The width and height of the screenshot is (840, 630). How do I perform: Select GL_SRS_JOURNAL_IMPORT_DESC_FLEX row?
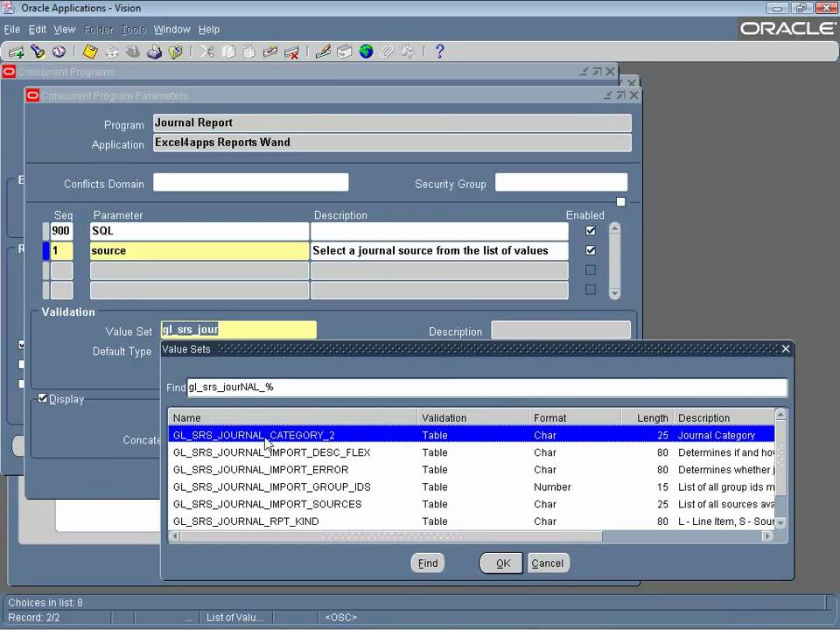pos(472,452)
